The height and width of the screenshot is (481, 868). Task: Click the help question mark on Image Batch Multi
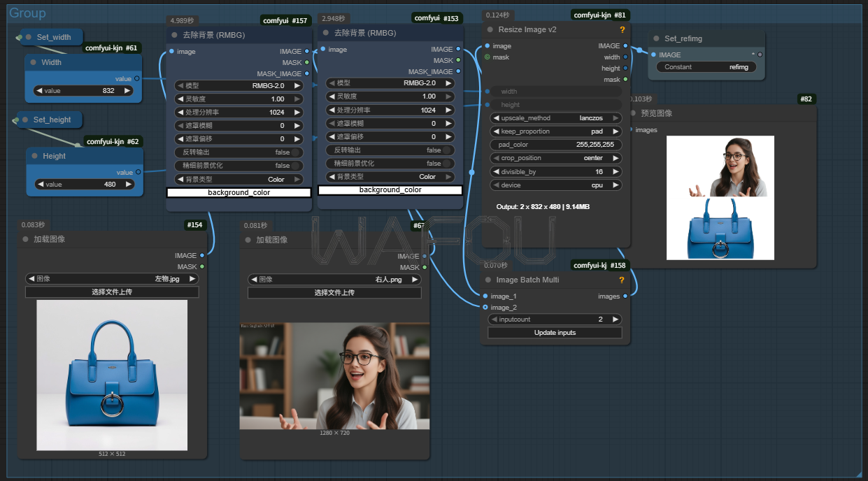tap(621, 280)
